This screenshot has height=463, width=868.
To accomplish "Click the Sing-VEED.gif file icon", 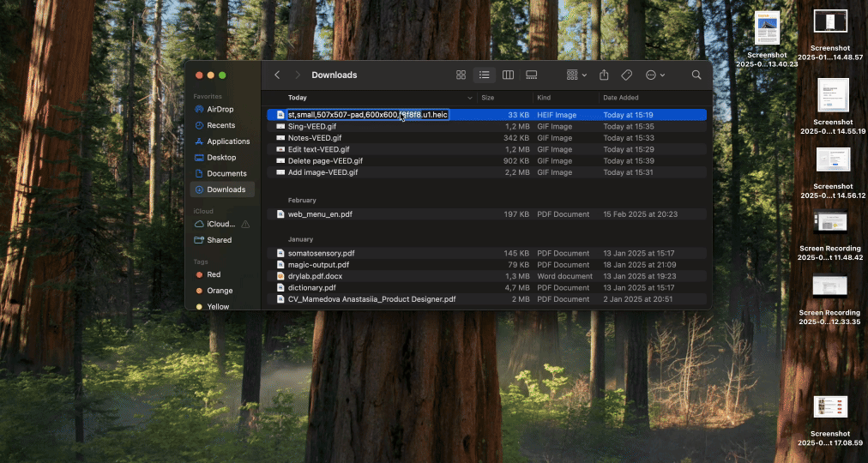I will tap(280, 127).
